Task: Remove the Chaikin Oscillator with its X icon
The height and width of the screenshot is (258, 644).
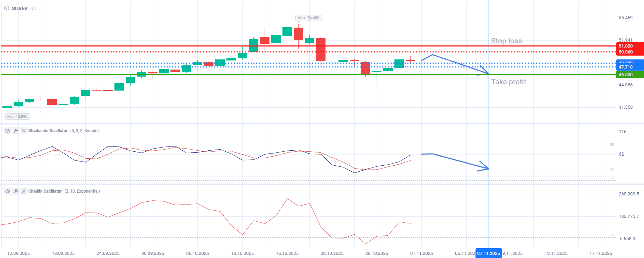Action: tap(24, 191)
